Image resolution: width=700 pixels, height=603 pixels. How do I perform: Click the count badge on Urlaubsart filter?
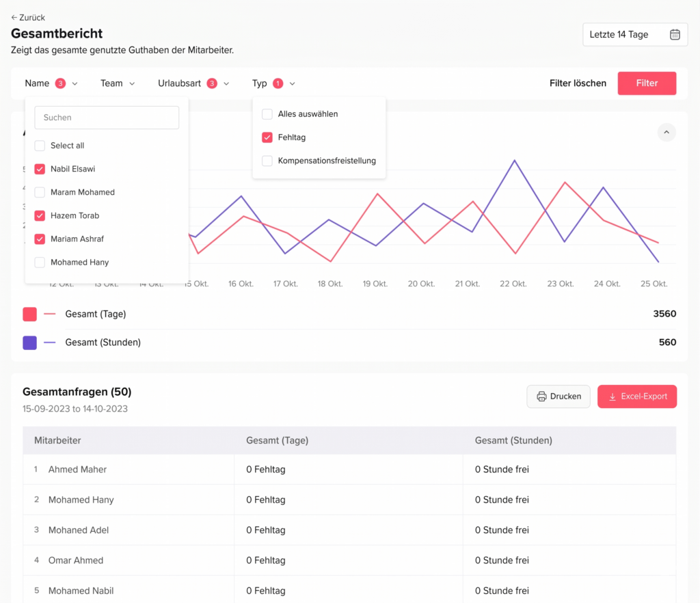(x=212, y=83)
